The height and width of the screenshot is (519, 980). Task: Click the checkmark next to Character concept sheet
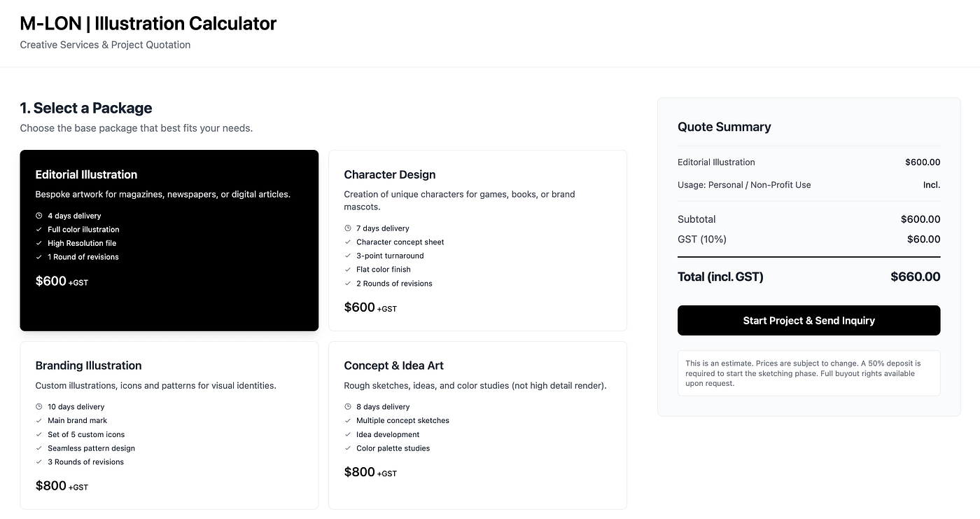point(348,242)
